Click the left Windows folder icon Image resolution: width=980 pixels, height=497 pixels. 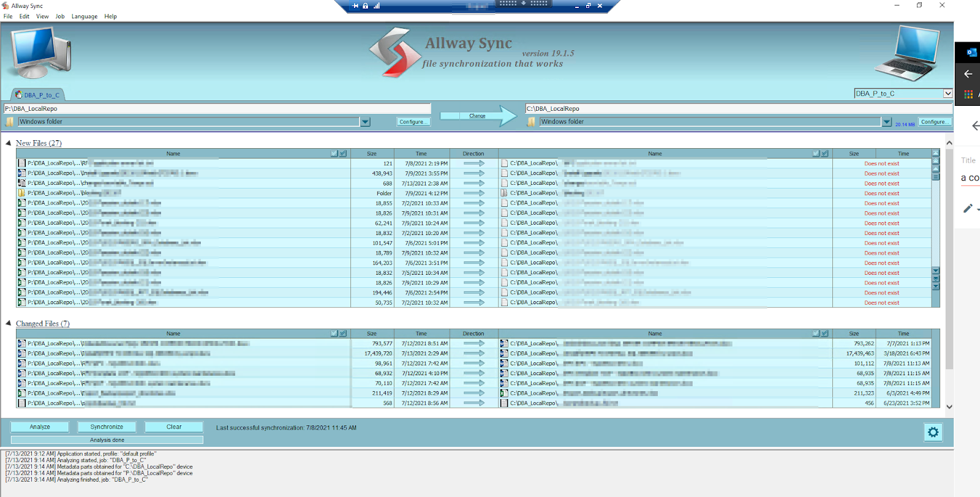point(10,122)
